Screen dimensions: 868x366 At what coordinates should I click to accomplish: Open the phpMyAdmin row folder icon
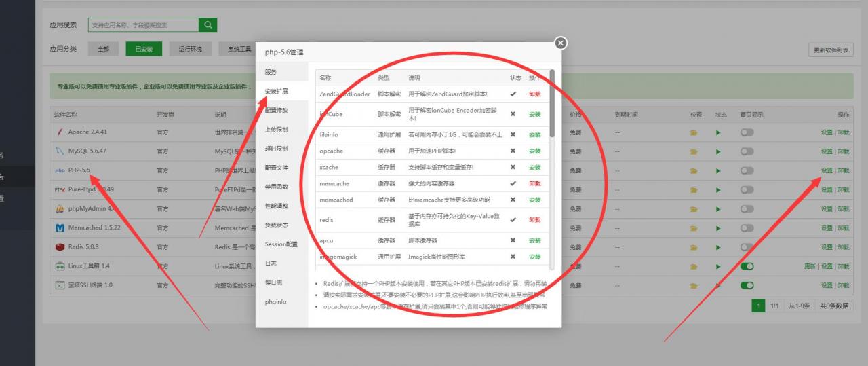tap(694, 208)
